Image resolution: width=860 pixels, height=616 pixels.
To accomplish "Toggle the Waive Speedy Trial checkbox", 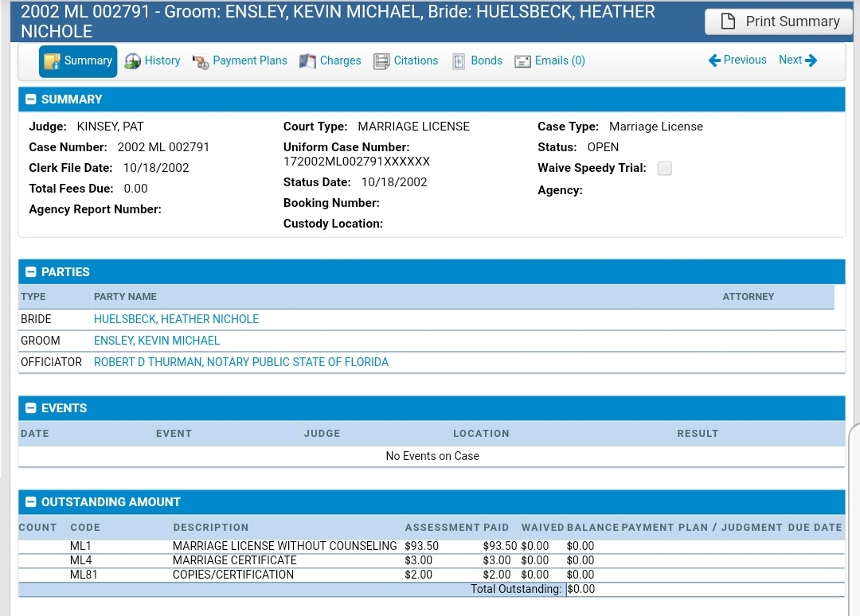I will (x=664, y=168).
